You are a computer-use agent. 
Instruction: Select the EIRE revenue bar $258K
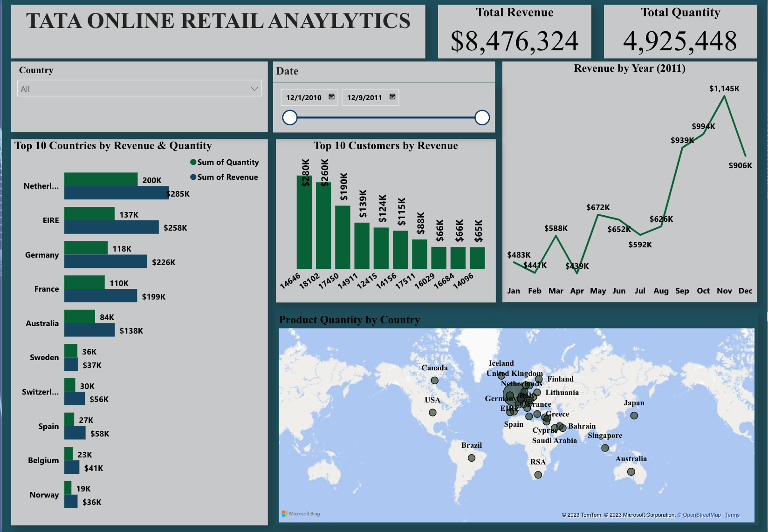(112, 227)
